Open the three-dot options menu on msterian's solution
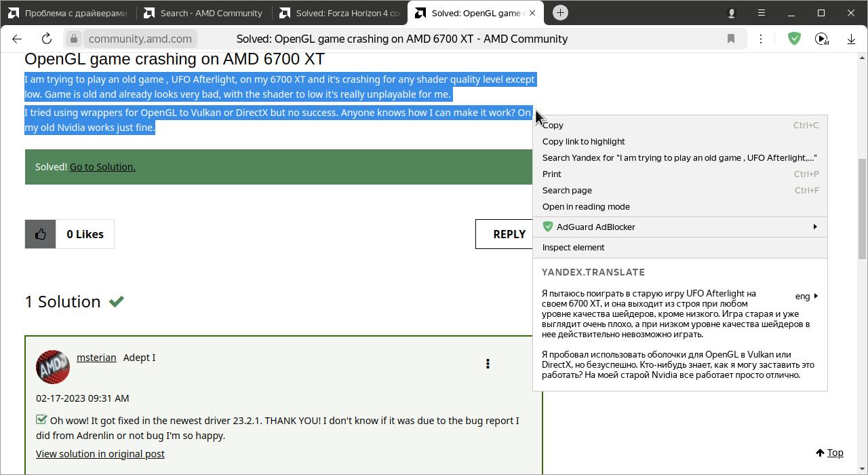This screenshot has width=868, height=475. pos(488,364)
